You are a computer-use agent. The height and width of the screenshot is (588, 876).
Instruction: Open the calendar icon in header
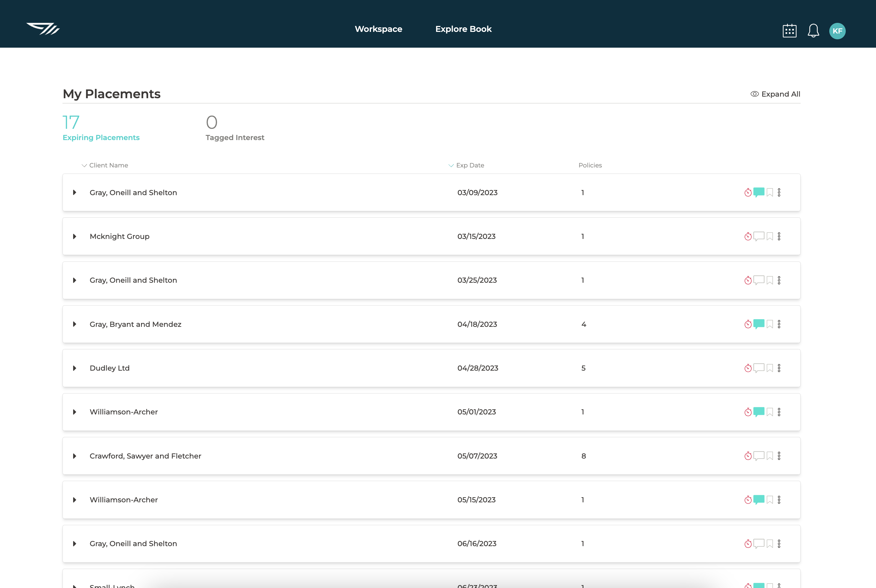click(789, 31)
